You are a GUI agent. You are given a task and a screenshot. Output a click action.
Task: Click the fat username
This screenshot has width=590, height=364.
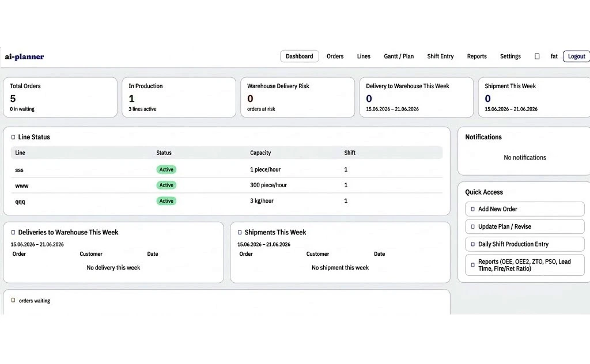tap(554, 56)
